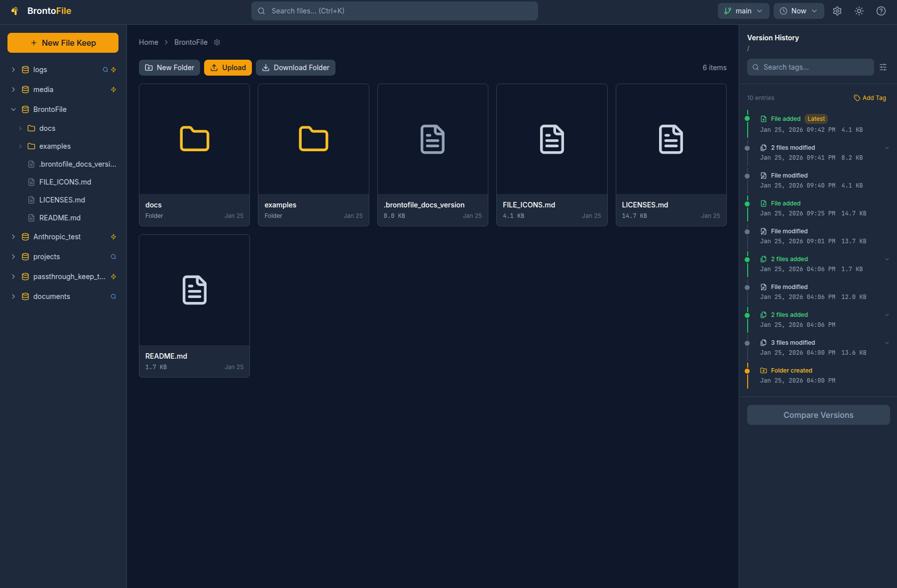Click inside the Search files field
Viewport: 897px width, 588px height.
point(394,10)
